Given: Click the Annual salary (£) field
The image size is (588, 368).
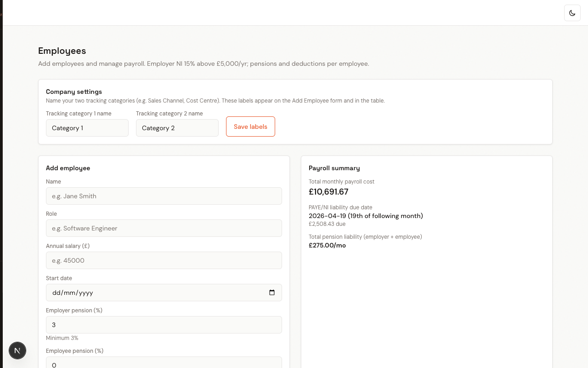Looking at the screenshot, I should coord(164,260).
